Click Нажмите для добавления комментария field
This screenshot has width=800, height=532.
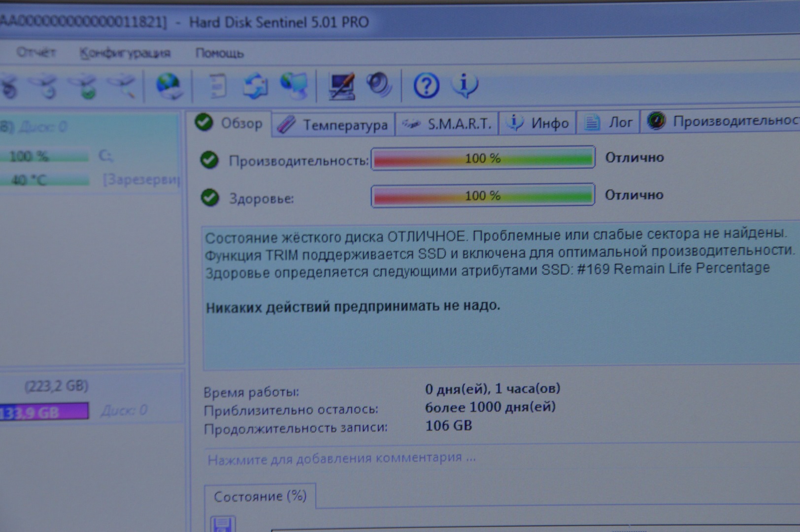coord(341,459)
